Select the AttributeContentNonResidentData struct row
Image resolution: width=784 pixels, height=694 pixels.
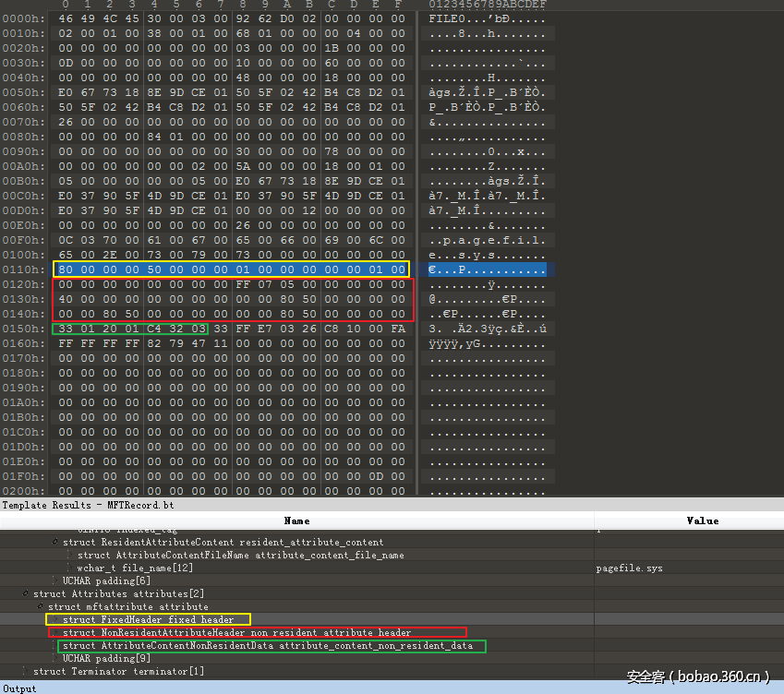coord(268,646)
